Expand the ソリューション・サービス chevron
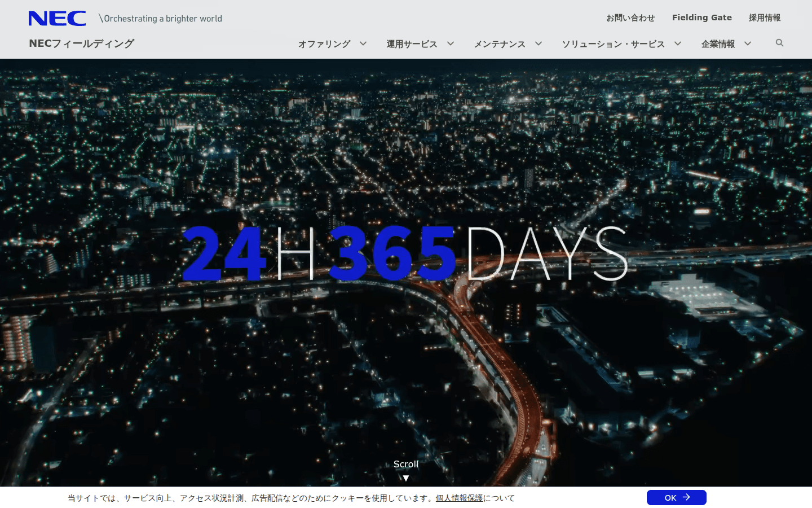The width and height of the screenshot is (812, 508). pyautogui.click(x=678, y=43)
